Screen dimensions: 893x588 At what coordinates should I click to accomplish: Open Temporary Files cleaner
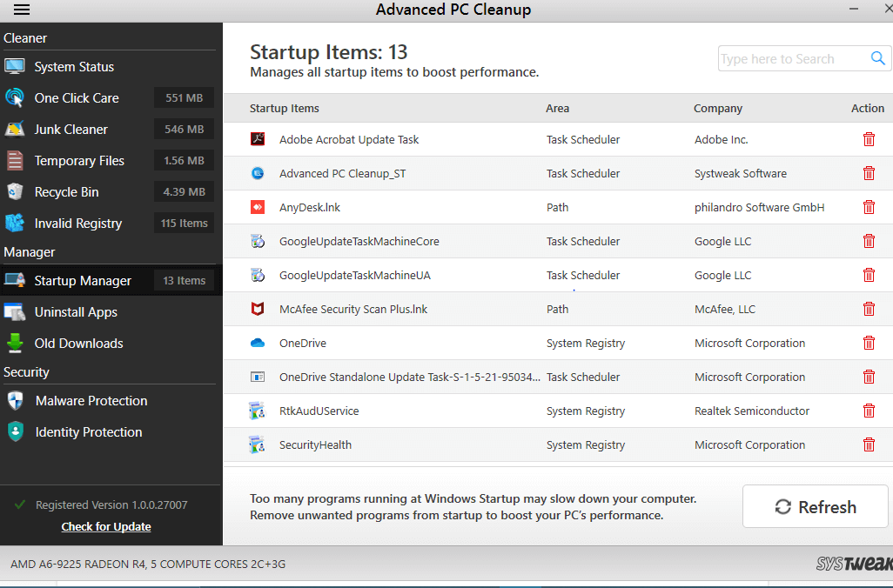[80, 160]
